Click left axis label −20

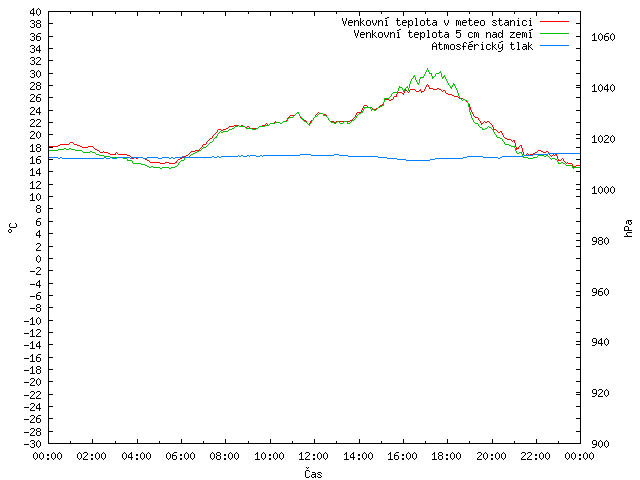pos(32,382)
